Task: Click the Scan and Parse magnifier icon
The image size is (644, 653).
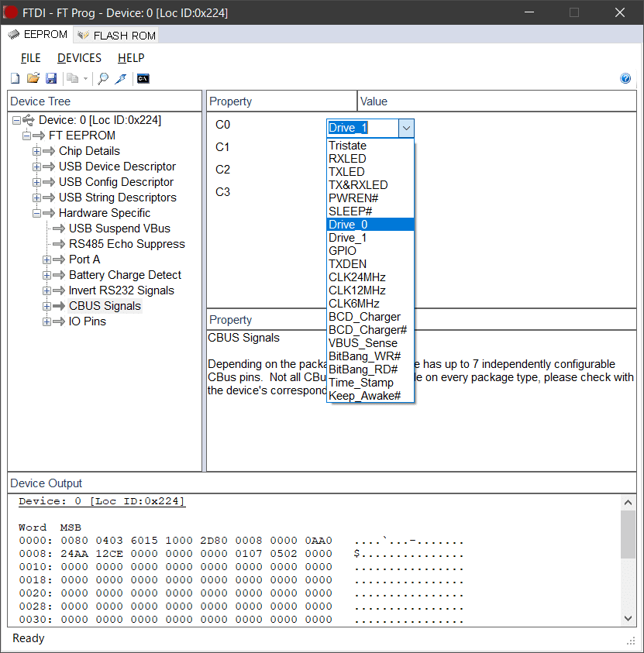Action: [102, 78]
